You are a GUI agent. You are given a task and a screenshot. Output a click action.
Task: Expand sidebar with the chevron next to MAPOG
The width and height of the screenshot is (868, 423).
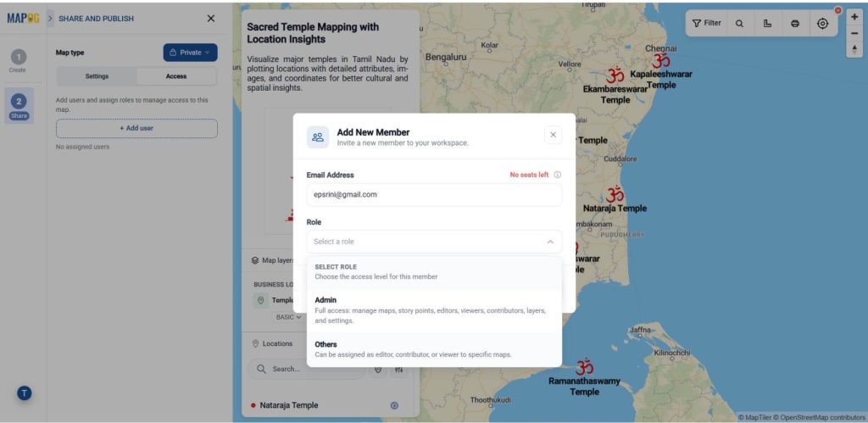(50, 19)
